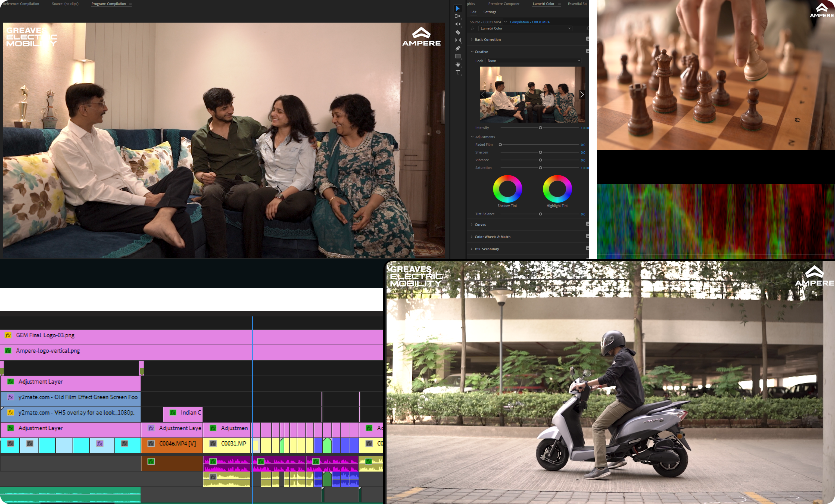The height and width of the screenshot is (504, 835).
Task: Select the Rectangle tool
Action: 458,56
